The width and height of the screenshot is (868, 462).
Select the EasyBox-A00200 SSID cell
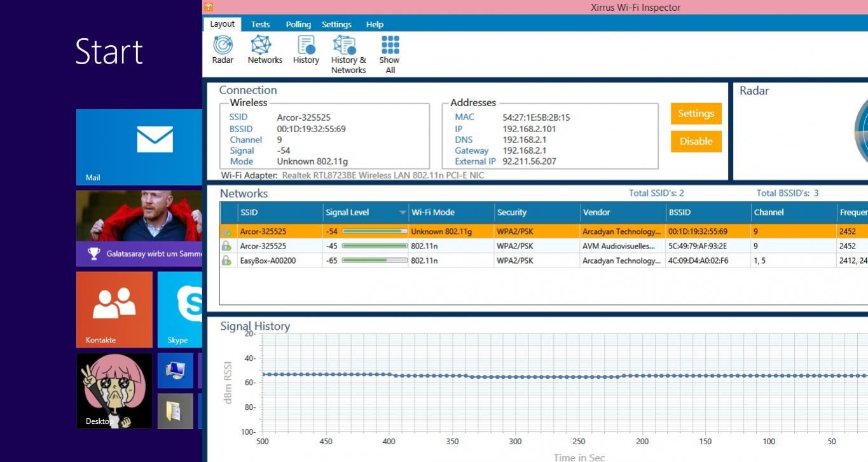click(280, 261)
